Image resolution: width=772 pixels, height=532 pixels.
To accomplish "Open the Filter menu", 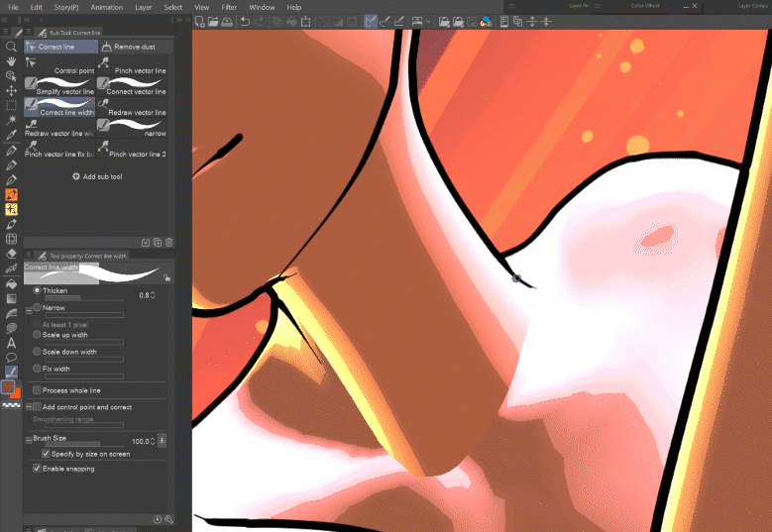I will coord(229,7).
